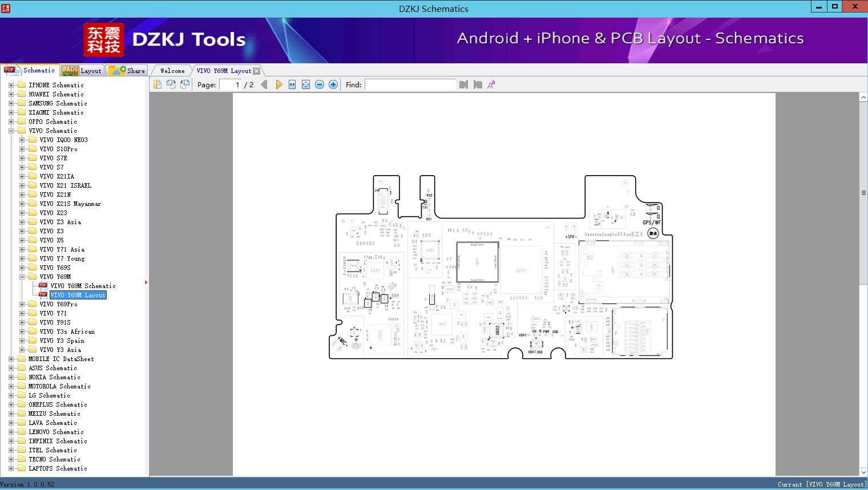The height and width of the screenshot is (490, 868).
Task: Click the fit page icon
Action: 306,84
